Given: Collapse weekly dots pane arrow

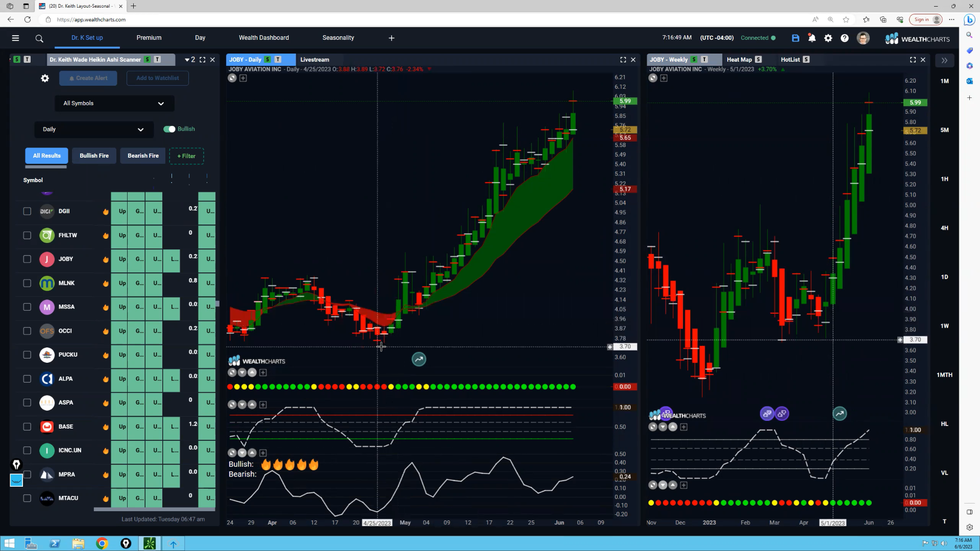Looking at the screenshot, I should [x=663, y=485].
